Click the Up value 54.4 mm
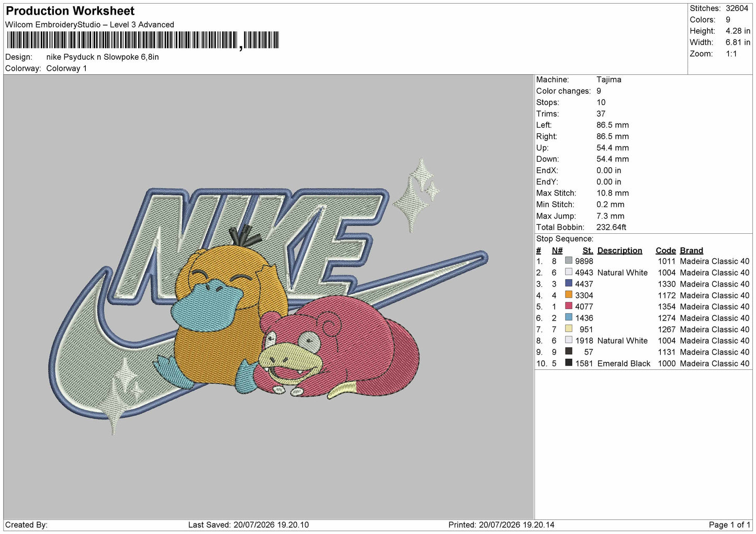This screenshot has width=756, height=534. coord(613,148)
